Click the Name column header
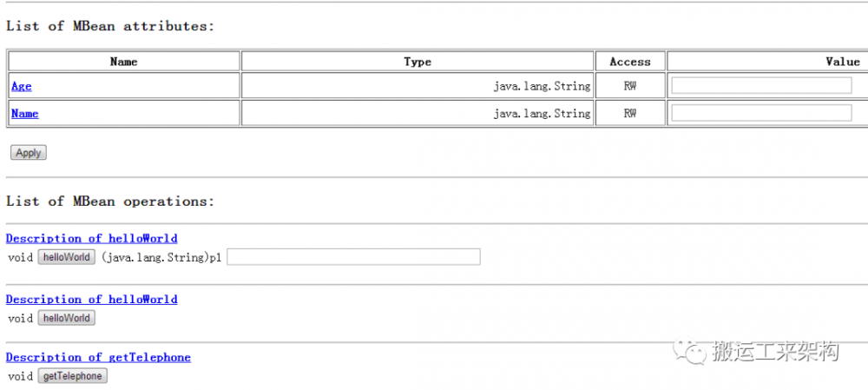The height and width of the screenshot is (390, 868). [124, 62]
